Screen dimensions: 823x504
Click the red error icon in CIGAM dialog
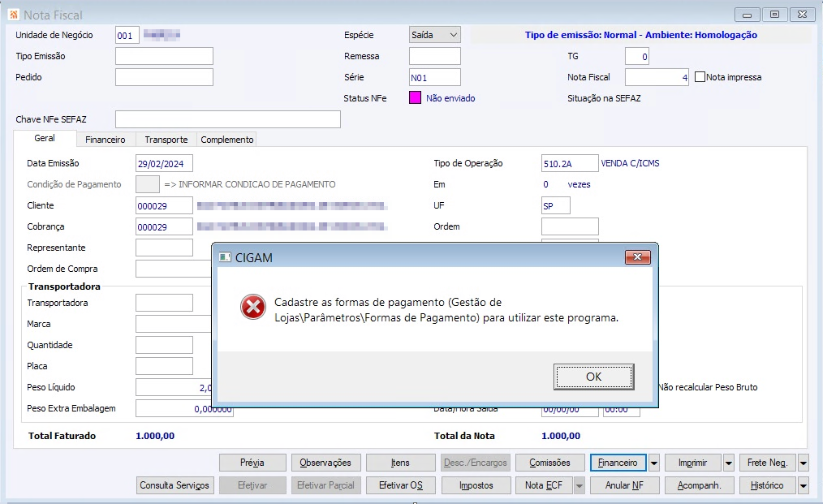point(253,307)
